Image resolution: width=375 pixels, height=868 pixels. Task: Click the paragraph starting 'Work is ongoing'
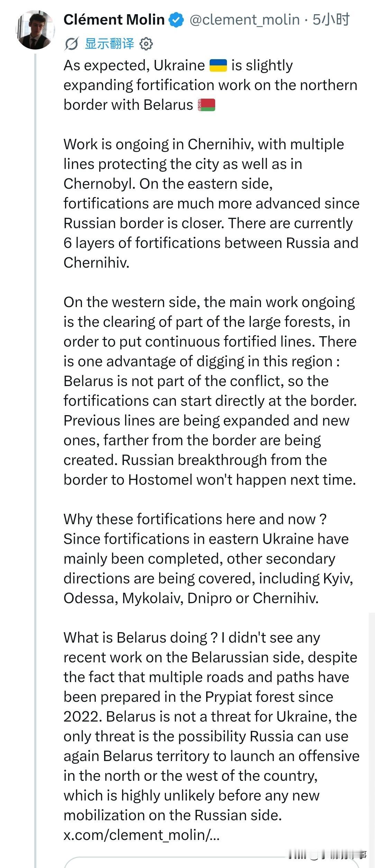(212, 204)
